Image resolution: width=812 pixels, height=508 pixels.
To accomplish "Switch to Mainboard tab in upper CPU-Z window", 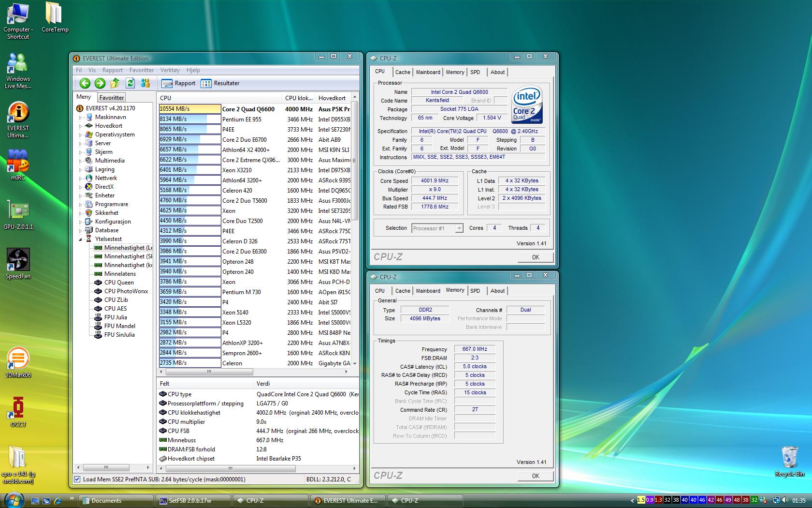I will pos(428,72).
